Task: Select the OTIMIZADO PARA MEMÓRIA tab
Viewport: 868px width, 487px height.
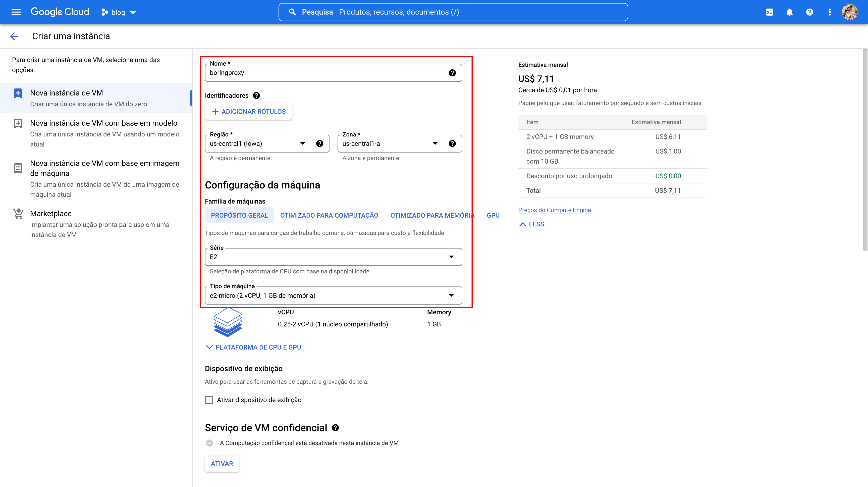Action: pyautogui.click(x=432, y=215)
